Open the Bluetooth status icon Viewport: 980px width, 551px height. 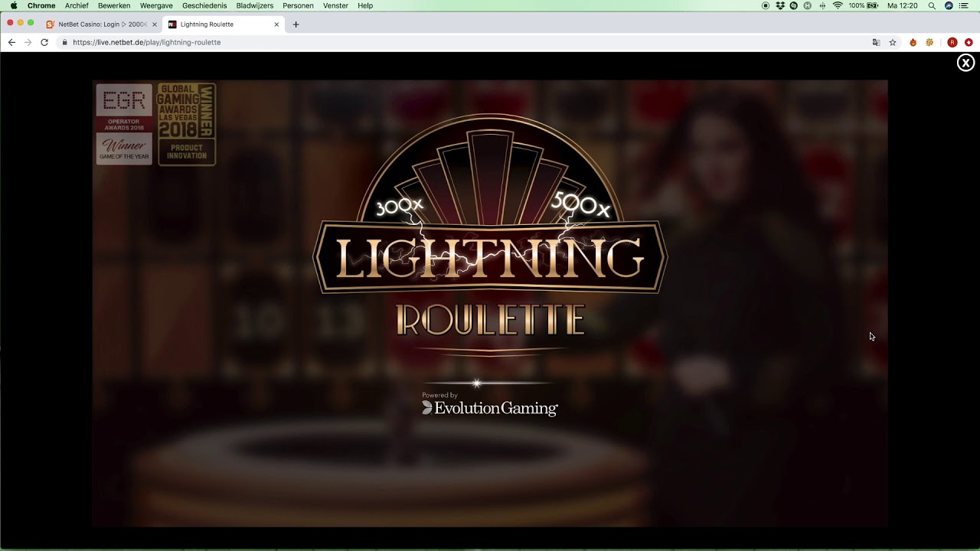click(822, 5)
